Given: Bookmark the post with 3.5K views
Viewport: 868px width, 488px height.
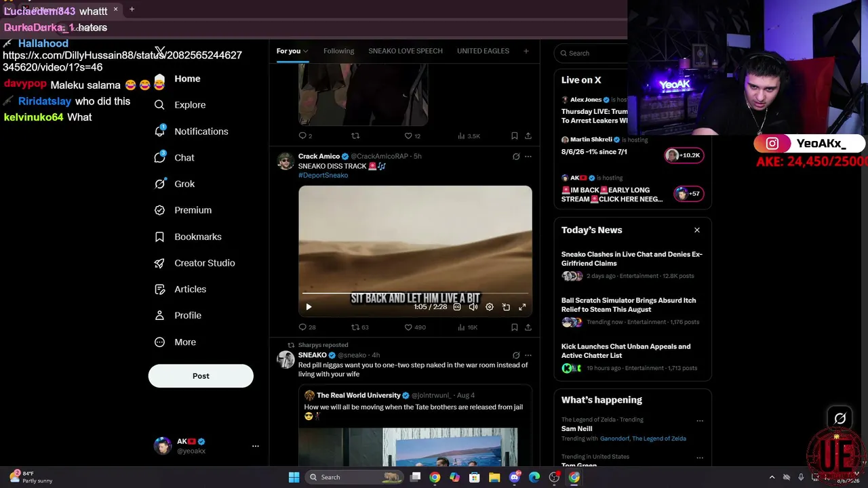Looking at the screenshot, I should point(515,136).
